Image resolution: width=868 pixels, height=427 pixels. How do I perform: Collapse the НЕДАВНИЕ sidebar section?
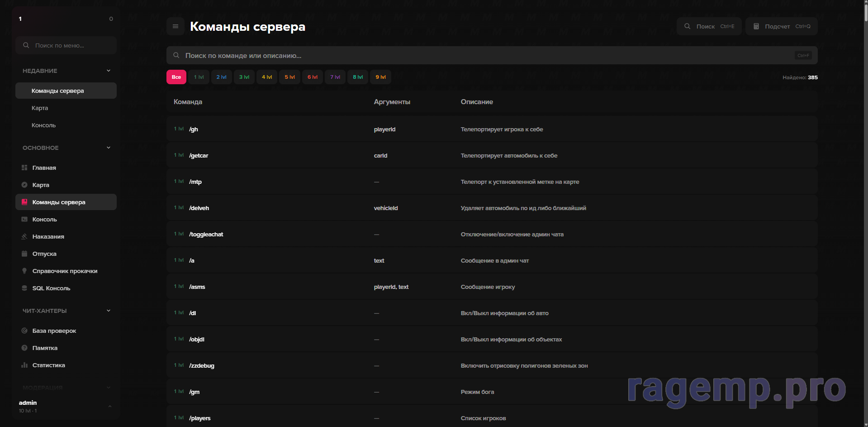coord(109,71)
